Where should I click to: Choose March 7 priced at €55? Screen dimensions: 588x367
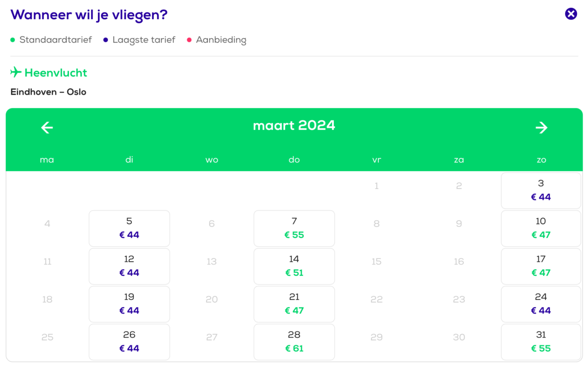pos(294,228)
